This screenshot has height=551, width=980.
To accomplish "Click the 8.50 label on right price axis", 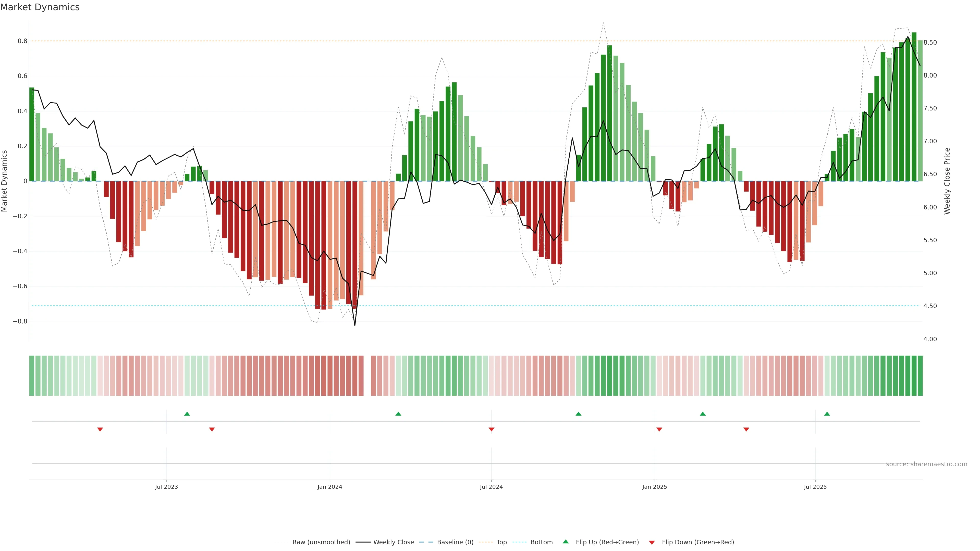I will tap(930, 43).
